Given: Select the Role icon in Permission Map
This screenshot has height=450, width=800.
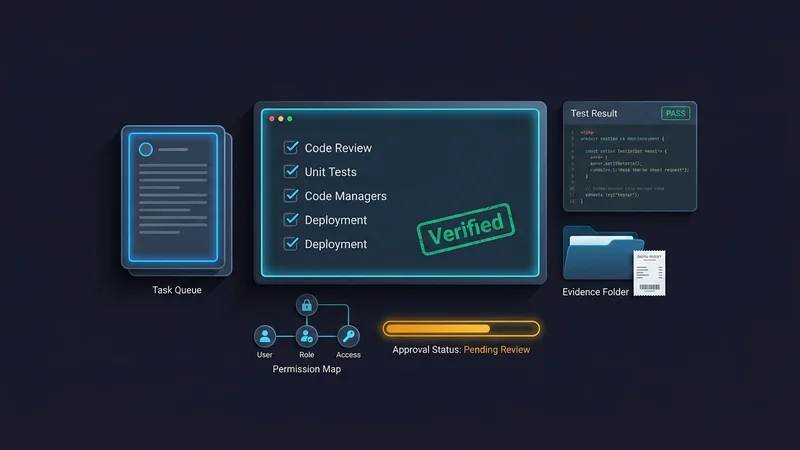Looking at the screenshot, I should click(x=307, y=336).
